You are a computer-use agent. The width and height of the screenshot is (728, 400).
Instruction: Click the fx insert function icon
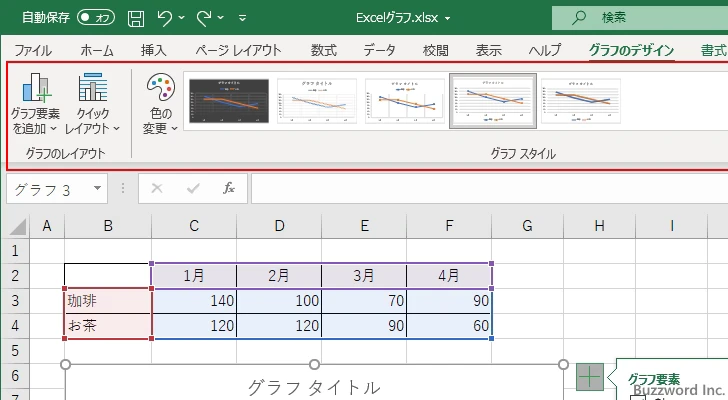[229, 188]
